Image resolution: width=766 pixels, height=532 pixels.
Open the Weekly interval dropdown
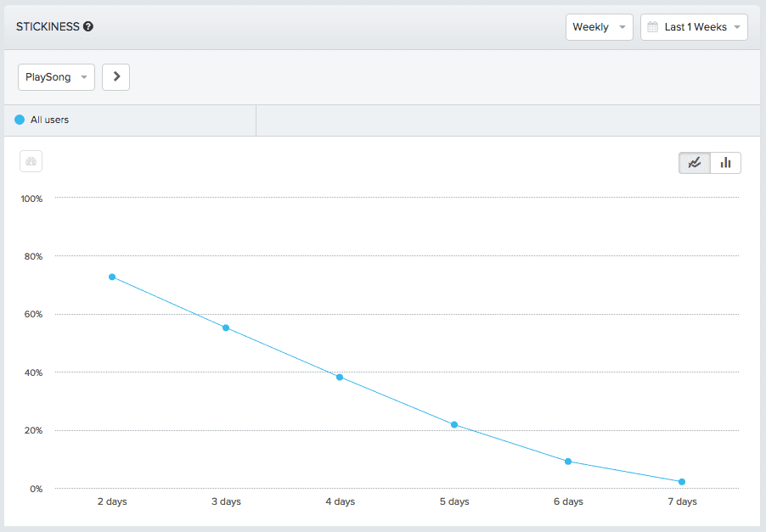tap(599, 26)
